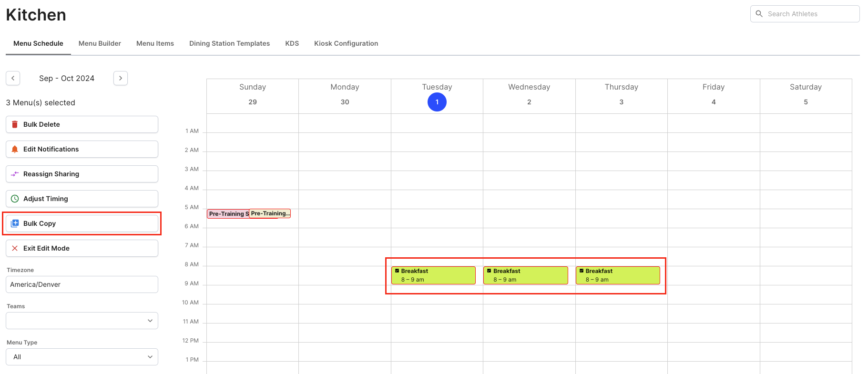The image size is (868, 374).
Task: Uncheck Tuesday's Breakfast menu checkbox
Action: pyautogui.click(x=397, y=271)
